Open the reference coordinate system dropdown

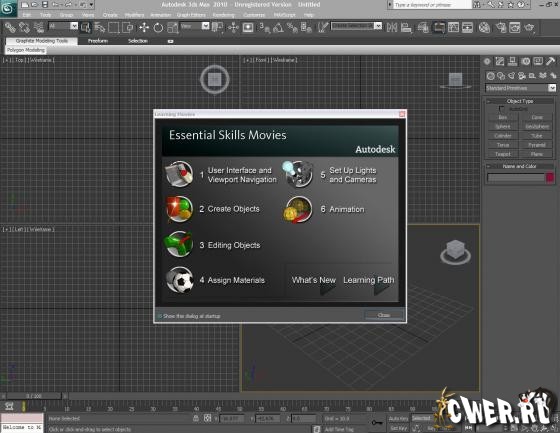pyautogui.click(x=205, y=26)
